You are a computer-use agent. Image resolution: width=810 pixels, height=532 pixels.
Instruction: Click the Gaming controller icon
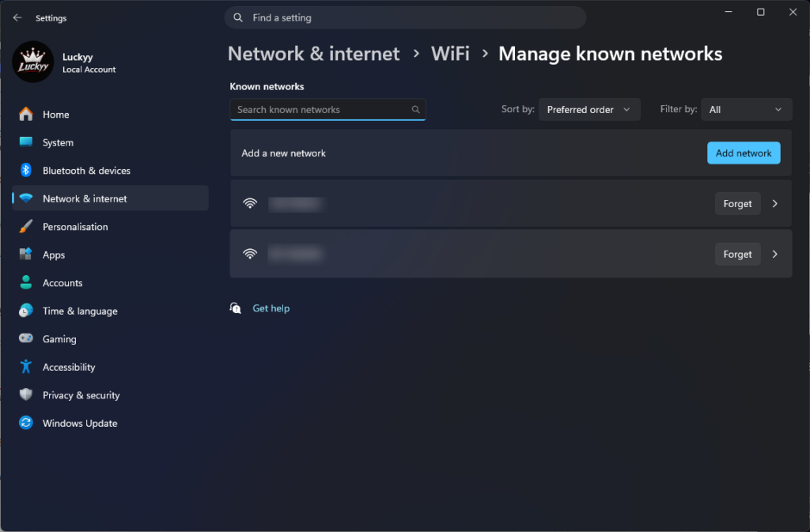26,338
